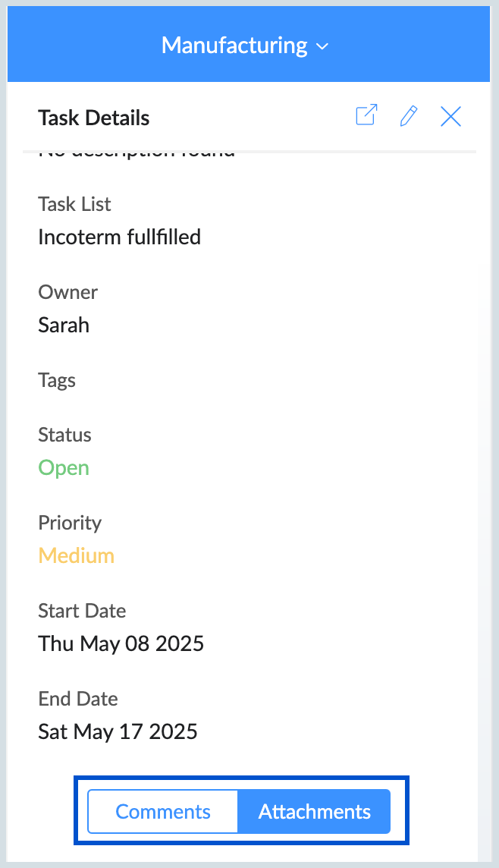Click the Manufacturing project title
This screenshot has width=499, height=868.
[234, 46]
